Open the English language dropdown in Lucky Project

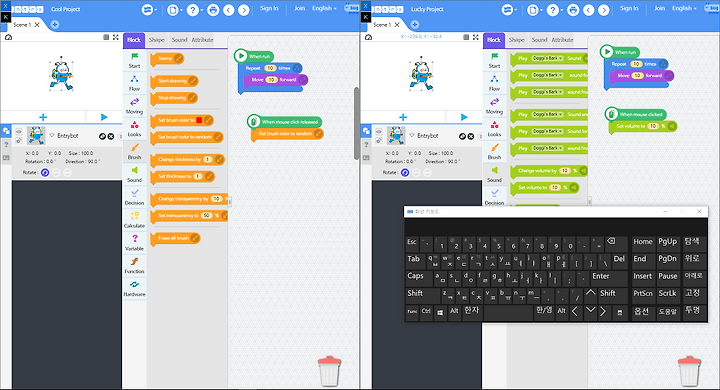point(684,8)
